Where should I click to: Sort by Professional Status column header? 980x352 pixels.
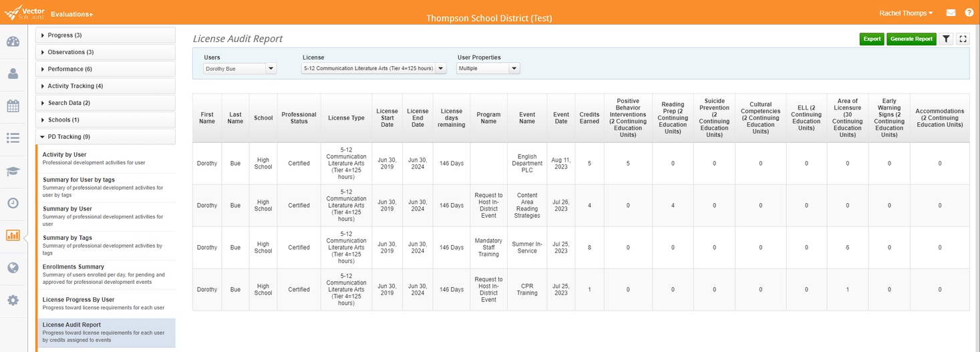(x=299, y=118)
